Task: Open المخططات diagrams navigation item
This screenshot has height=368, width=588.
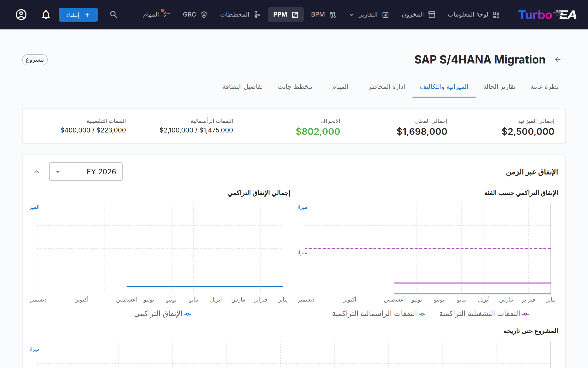Action: click(240, 14)
